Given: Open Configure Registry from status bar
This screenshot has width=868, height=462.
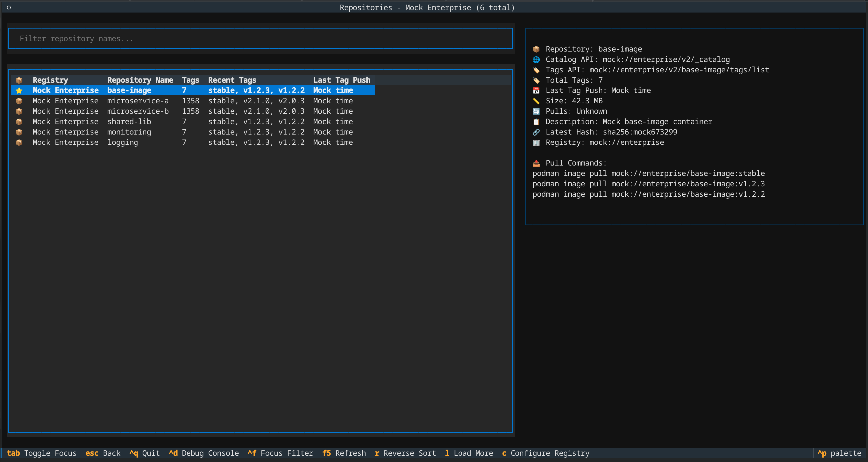Looking at the screenshot, I should coord(546,453).
